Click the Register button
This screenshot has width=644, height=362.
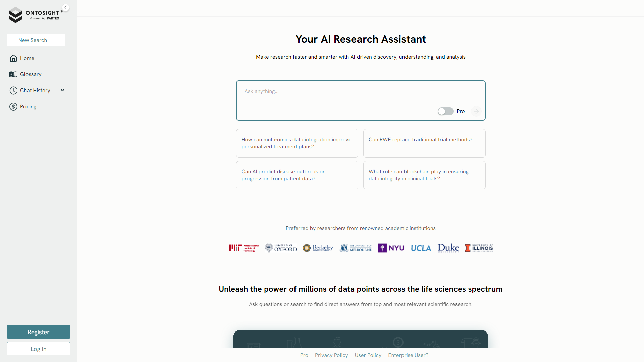point(38,332)
